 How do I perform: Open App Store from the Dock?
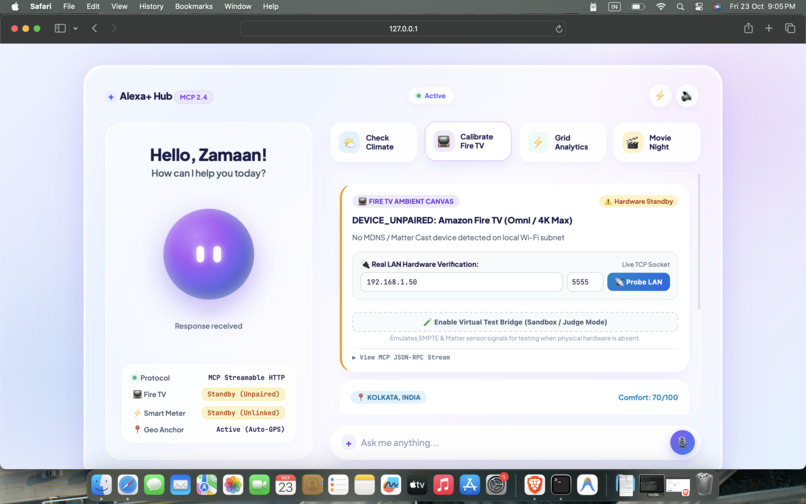[469, 484]
